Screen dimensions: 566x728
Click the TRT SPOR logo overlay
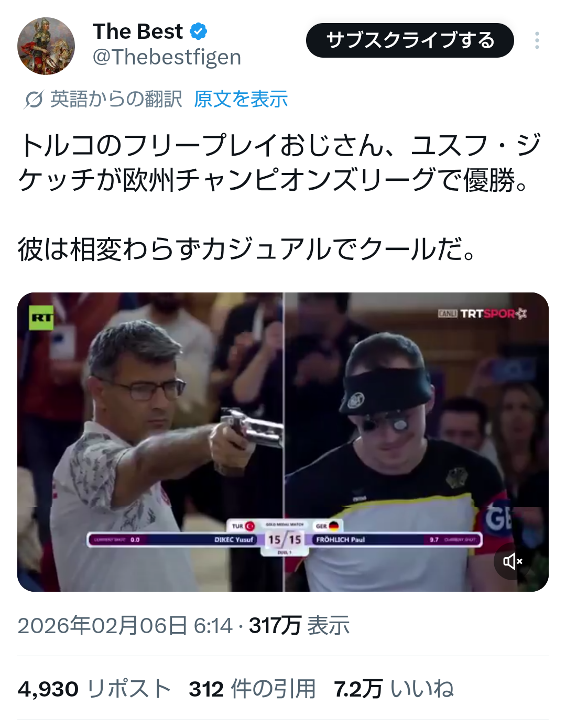pos(482,313)
